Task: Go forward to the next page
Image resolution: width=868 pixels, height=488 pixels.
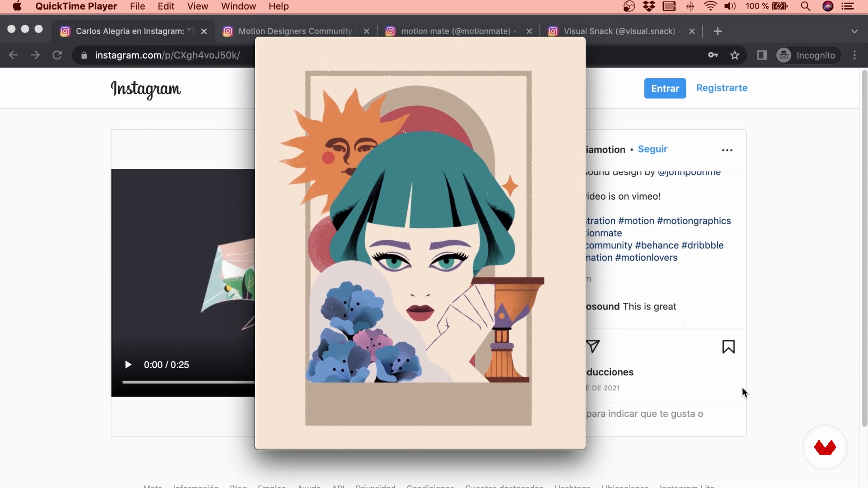Action: pos(35,55)
